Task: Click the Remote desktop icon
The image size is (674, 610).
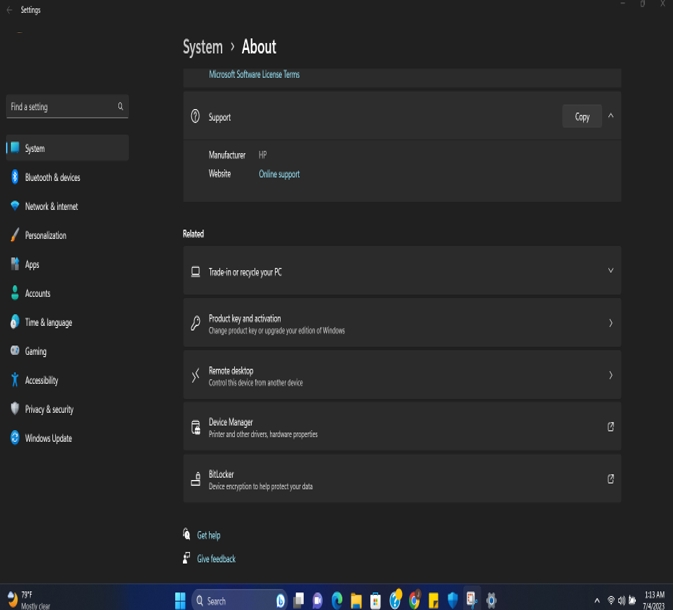Action: [x=196, y=375]
